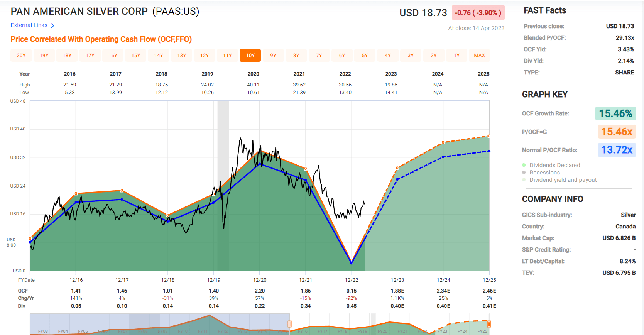Viewport: 644px width, 335px height.
Task: Toggle Dividend yield and payout legend item
Action: coord(559,180)
